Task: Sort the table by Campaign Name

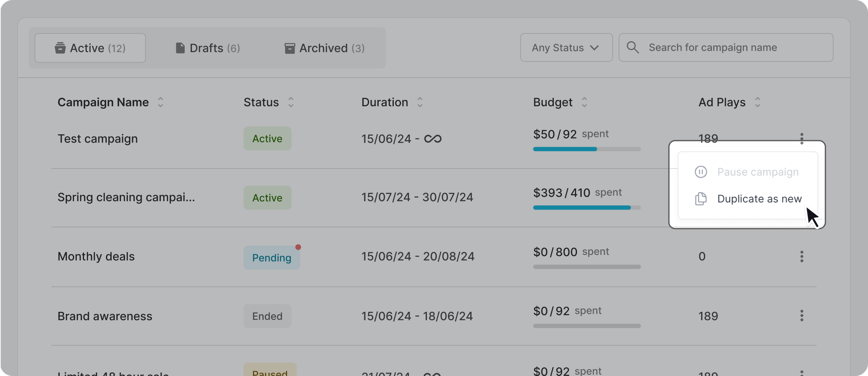Action: (160, 102)
